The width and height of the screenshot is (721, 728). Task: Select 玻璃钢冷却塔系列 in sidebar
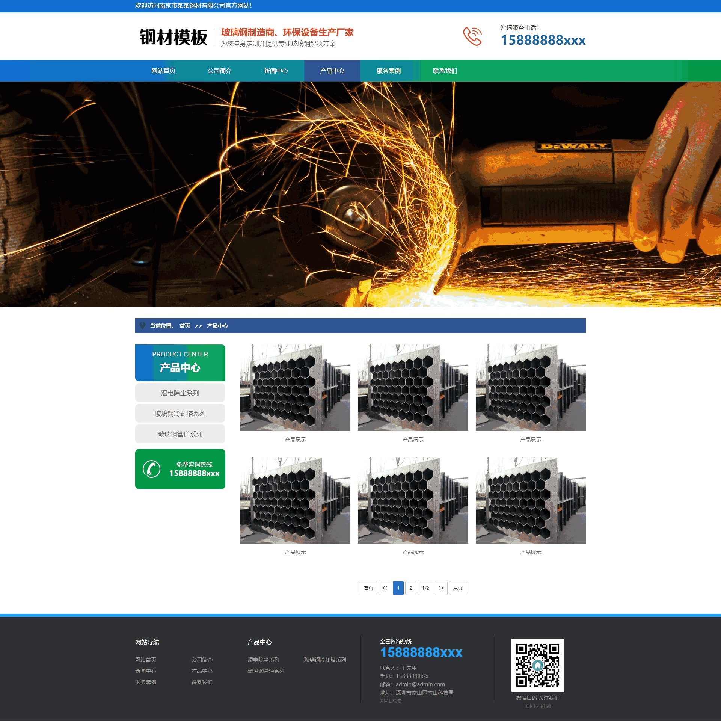click(180, 413)
